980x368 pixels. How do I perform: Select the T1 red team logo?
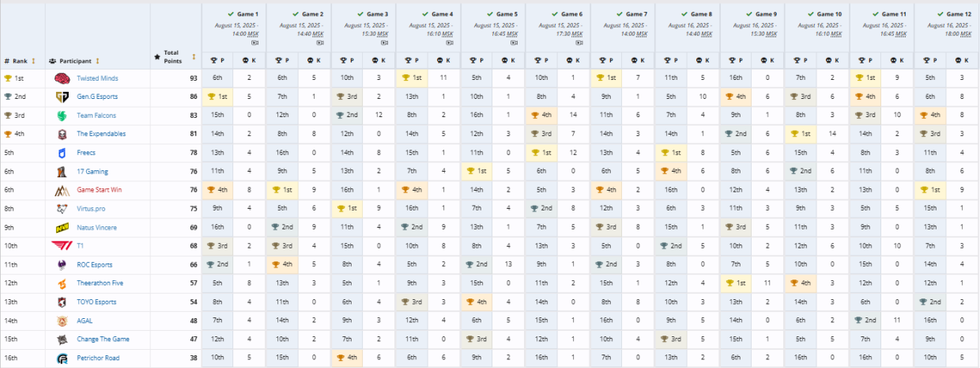pyautogui.click(x=62, y=246)
